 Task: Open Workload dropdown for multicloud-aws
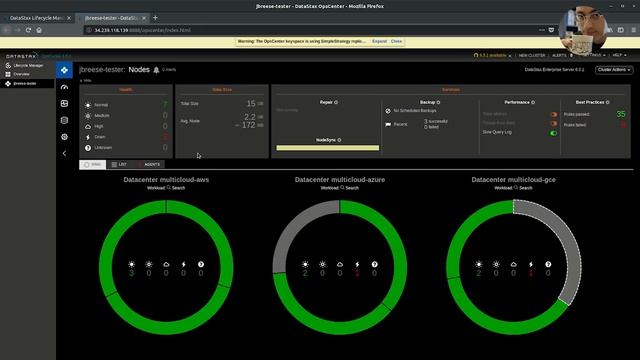(x=156, y=188)
